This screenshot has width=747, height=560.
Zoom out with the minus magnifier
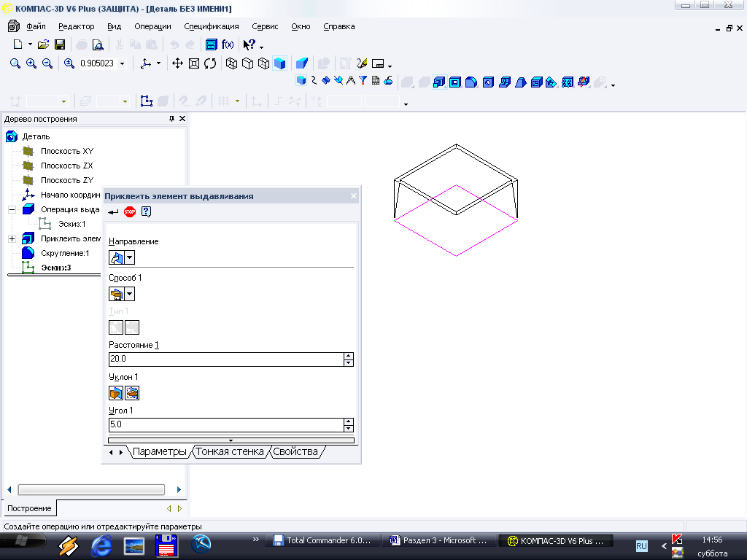[47, 63]
